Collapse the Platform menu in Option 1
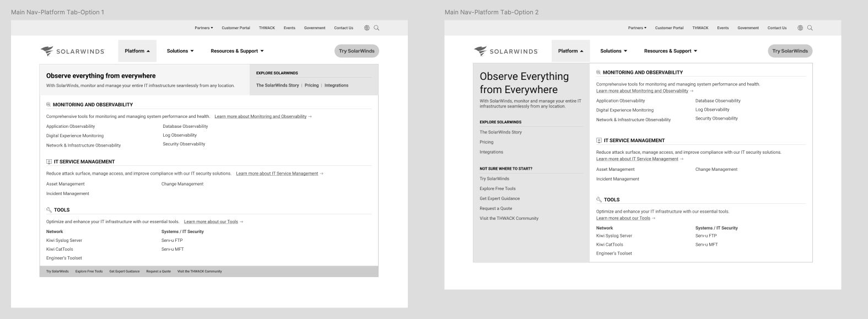Image resolution: width=868 pixels, height=319 pixels. click(137, 51)
